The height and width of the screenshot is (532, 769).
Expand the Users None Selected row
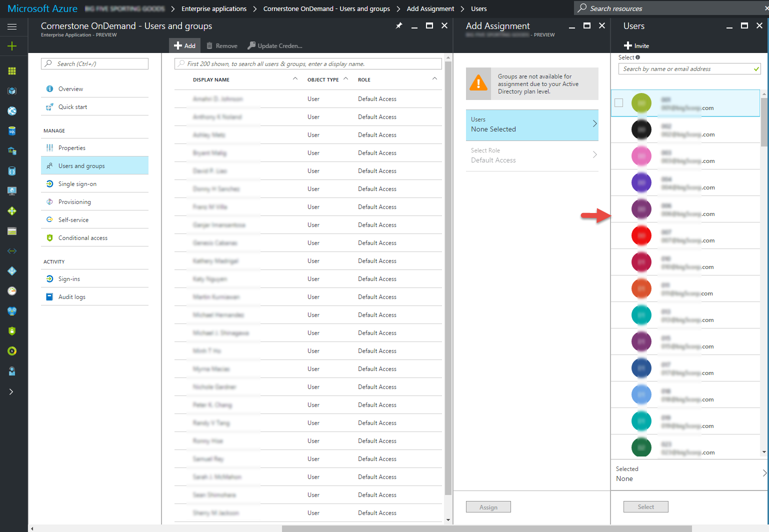coord(532,124)
